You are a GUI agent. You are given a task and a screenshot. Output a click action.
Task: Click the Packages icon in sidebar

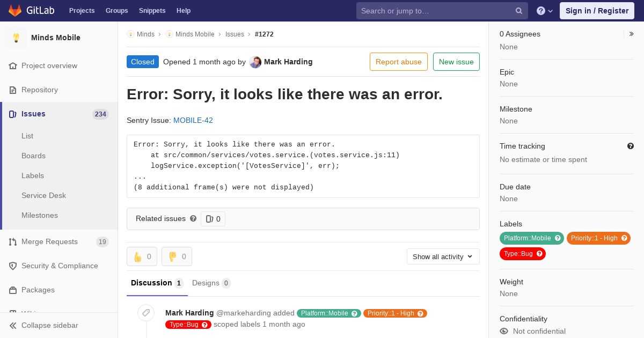tap(13, 290)
